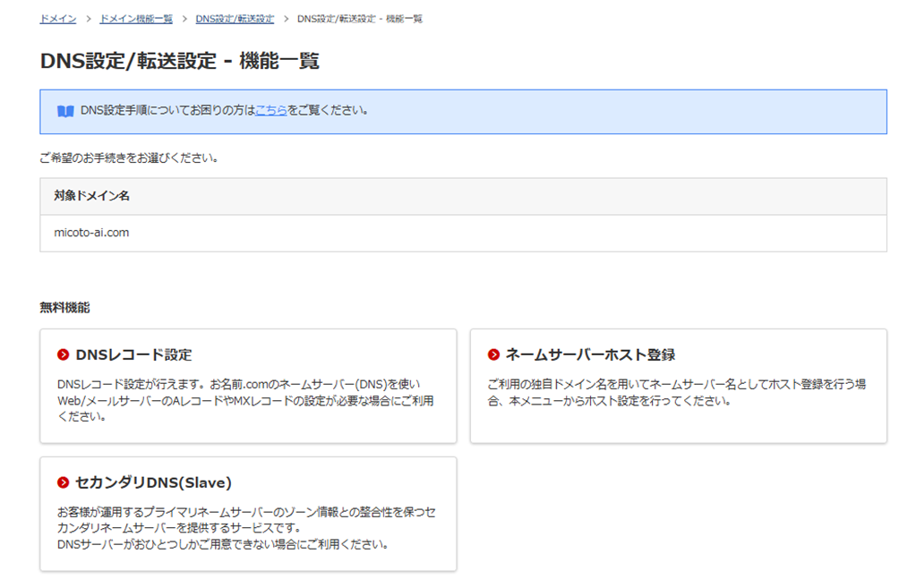Click the red arrow icon beside DNSレコード設定

[63, 354]
